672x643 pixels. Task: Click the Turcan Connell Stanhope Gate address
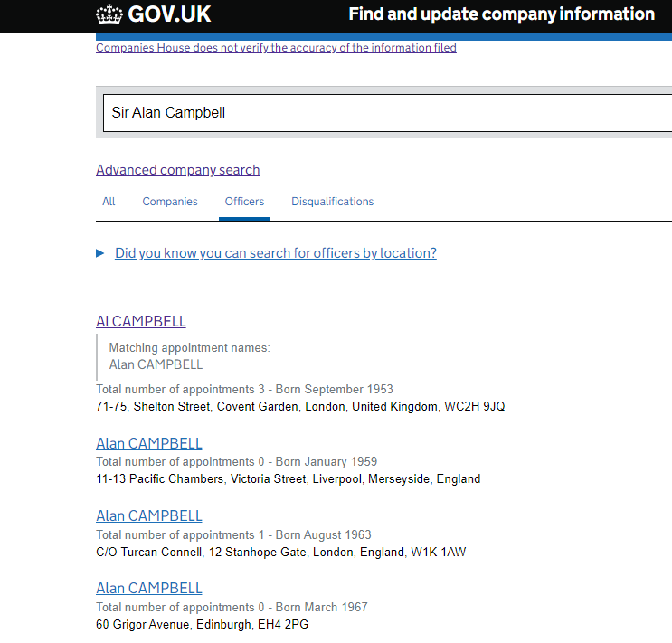pos(280,553)
